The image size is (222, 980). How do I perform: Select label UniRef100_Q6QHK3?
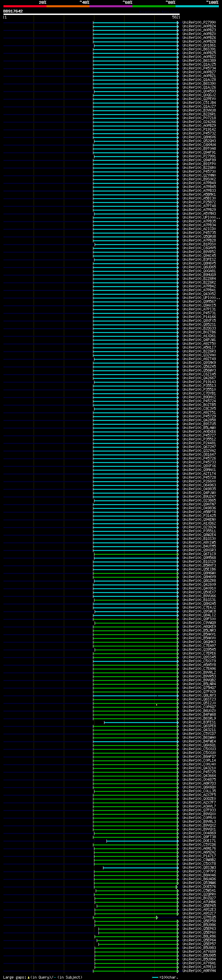[x=199, y=642]
